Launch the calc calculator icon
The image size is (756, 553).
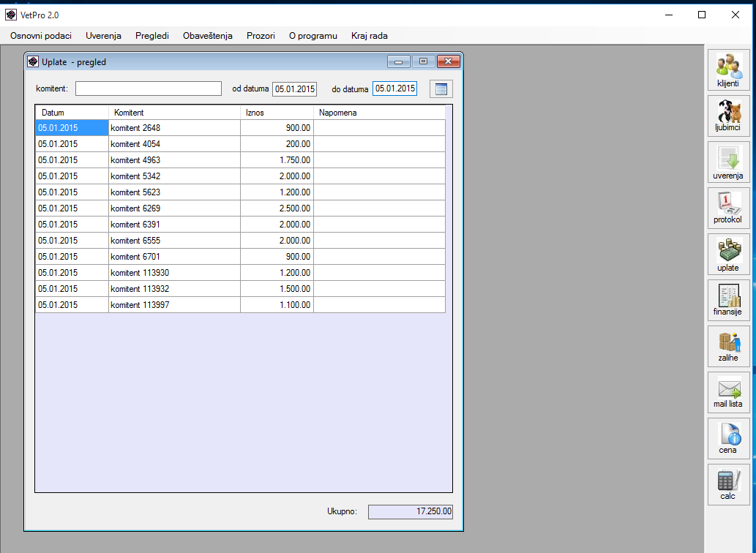coord(728,485)
